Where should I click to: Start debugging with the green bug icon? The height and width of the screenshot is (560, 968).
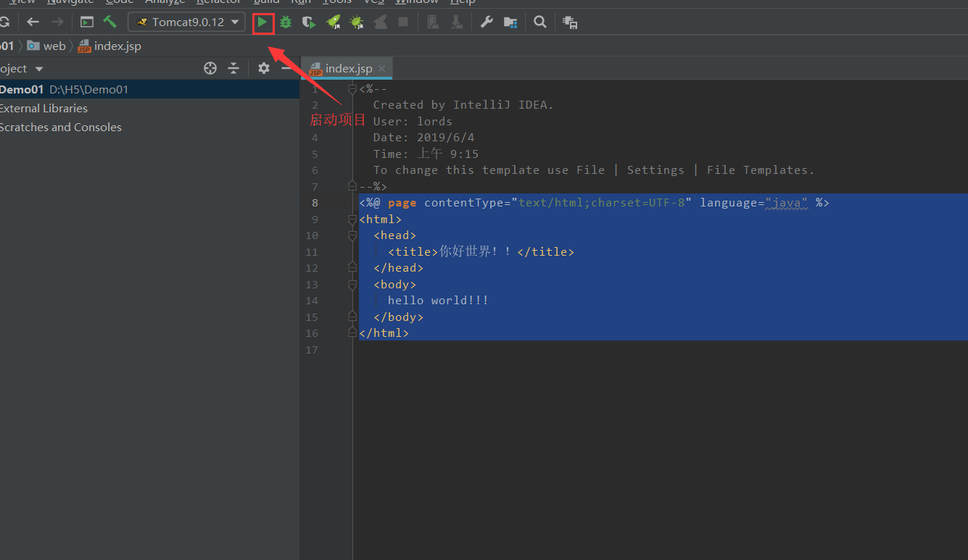point(286,22)
